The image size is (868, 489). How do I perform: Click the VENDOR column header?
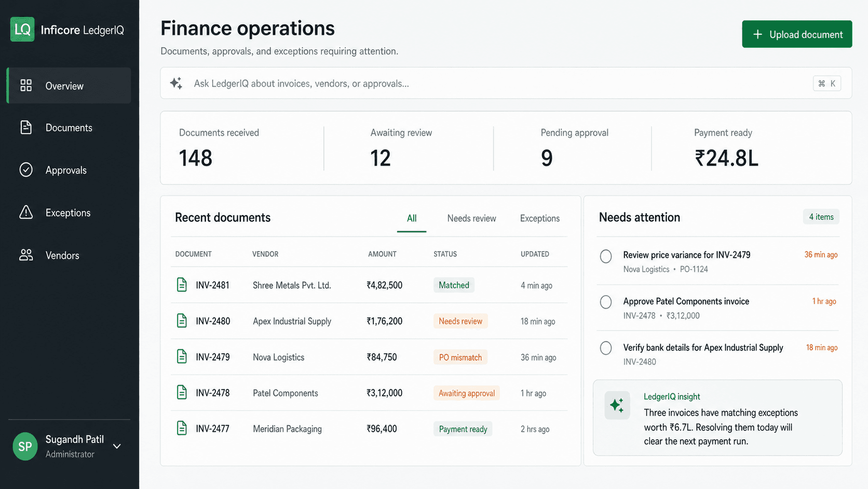pyautogui.click(x=265, y=254)
